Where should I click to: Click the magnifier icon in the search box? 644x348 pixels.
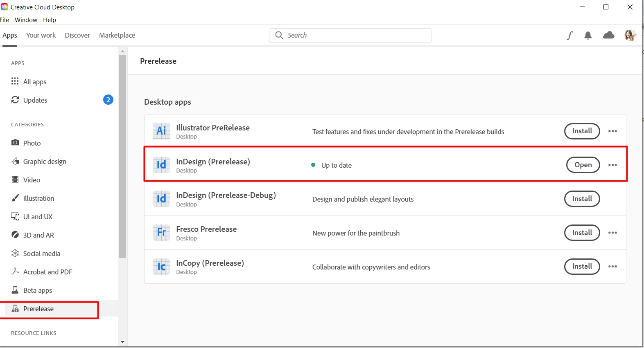279,35
